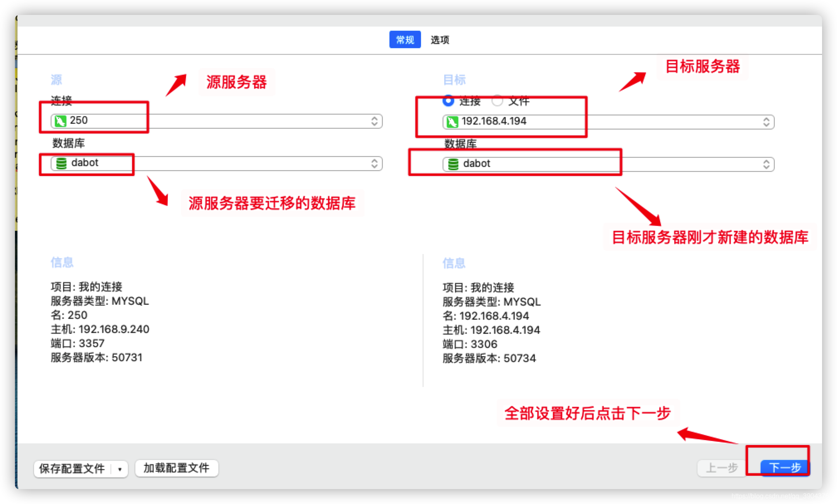The height and width of the screenshot is (504, 837).
Task: Click the 目标 section heading
Action: coord(454,79)
